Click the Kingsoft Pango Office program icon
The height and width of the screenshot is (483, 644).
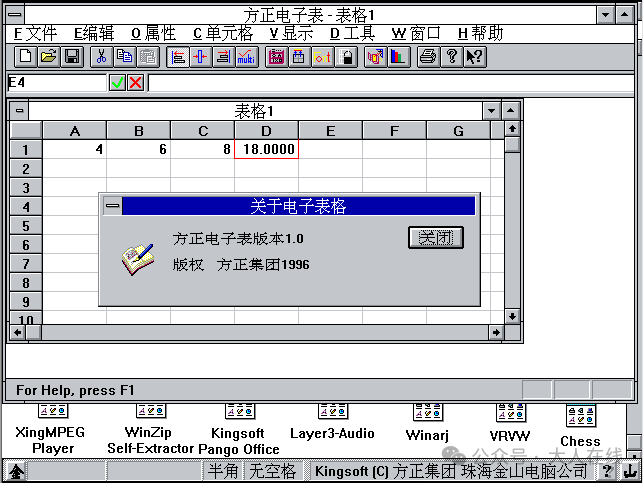pyautogui.click(x=240, y=411)
